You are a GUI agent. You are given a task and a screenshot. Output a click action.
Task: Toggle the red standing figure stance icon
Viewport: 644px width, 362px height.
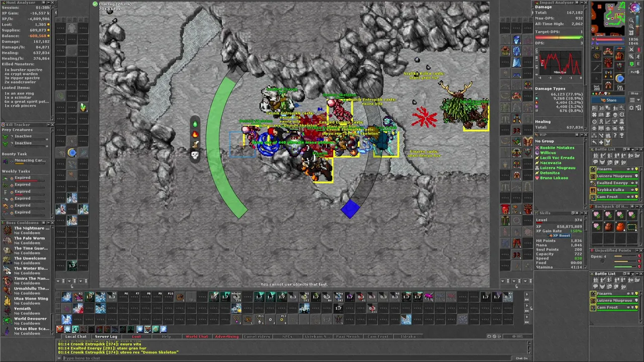(x=638, y=49)
